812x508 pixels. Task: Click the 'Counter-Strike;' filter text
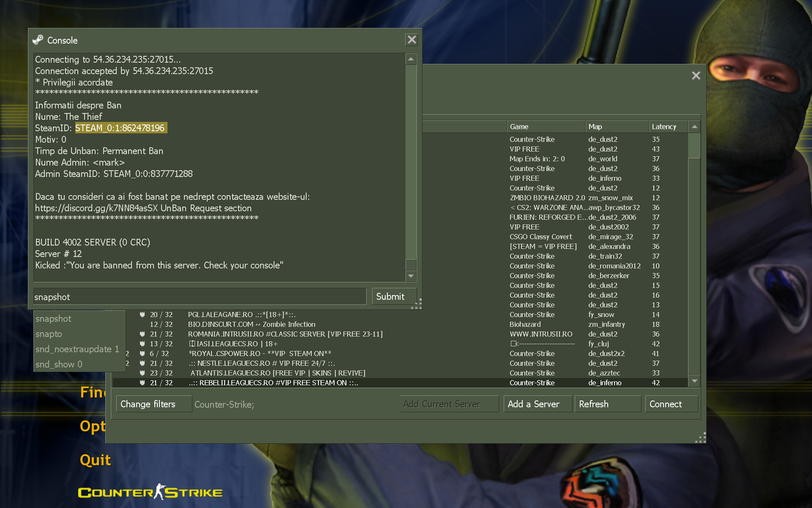[x=224, y=404]
